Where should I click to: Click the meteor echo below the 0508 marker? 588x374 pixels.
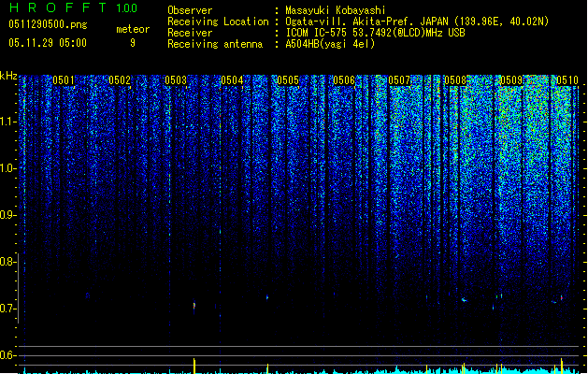(x=465, y=300)
